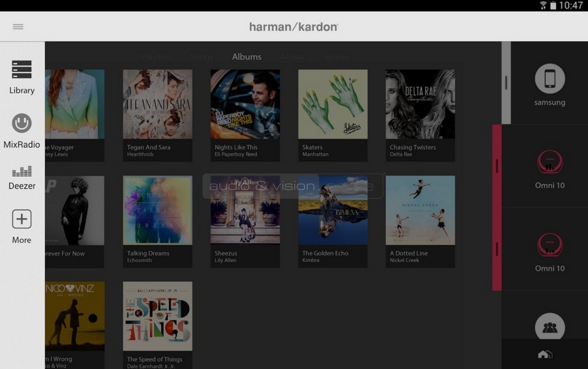Click the harman/kardon logo
588x369 pixels.
coord(294,27)
